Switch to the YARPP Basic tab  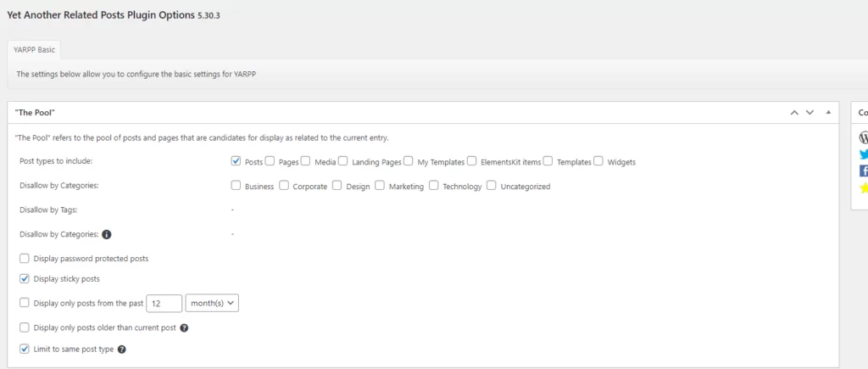click(35, 49)
